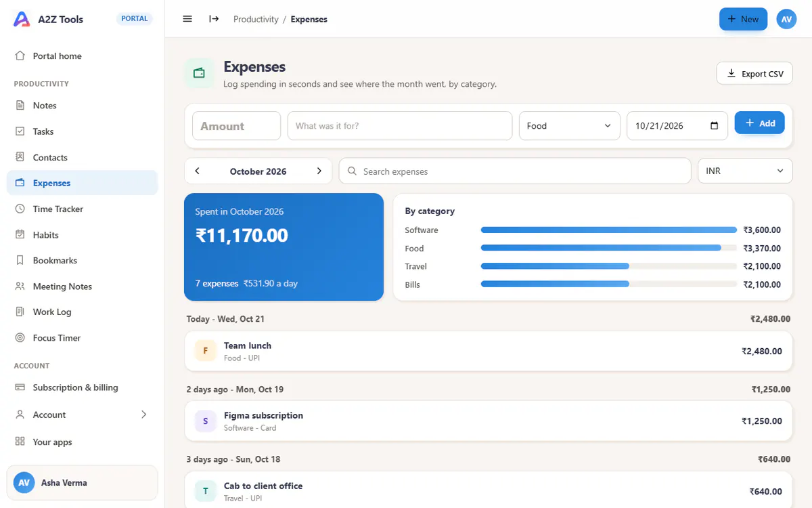Screen dimensions: 812x508
Task: Click the Software category progress bar
Action: tap(608, 230)
